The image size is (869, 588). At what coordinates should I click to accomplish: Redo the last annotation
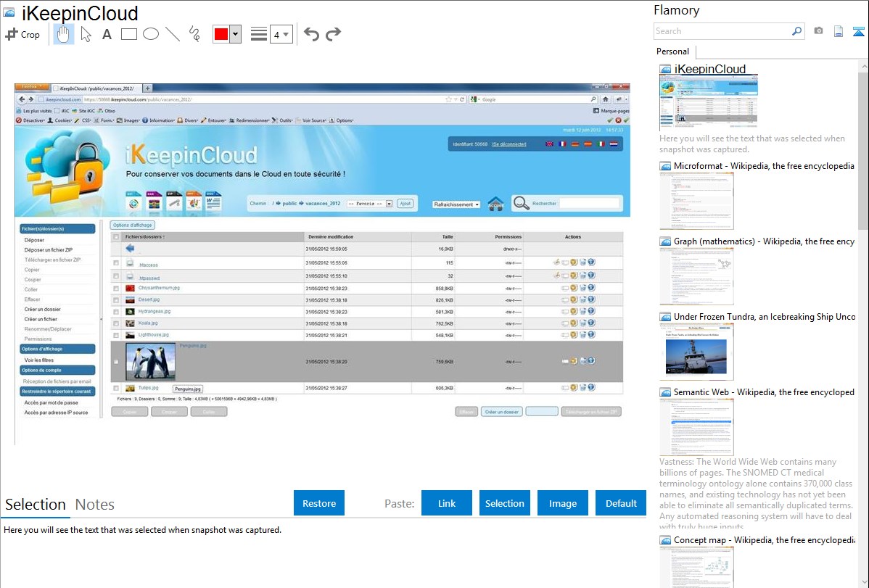point(333,34)
